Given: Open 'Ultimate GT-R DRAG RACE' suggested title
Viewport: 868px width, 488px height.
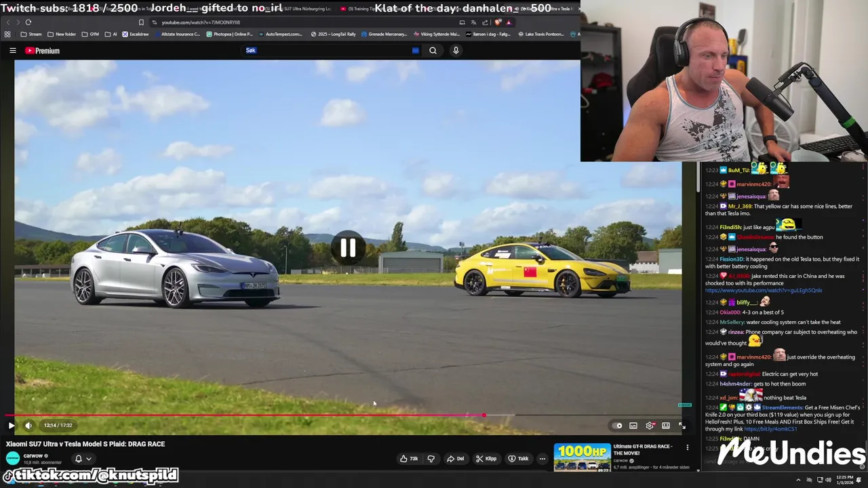Looking at the screenshot, I should coord(642,450).
